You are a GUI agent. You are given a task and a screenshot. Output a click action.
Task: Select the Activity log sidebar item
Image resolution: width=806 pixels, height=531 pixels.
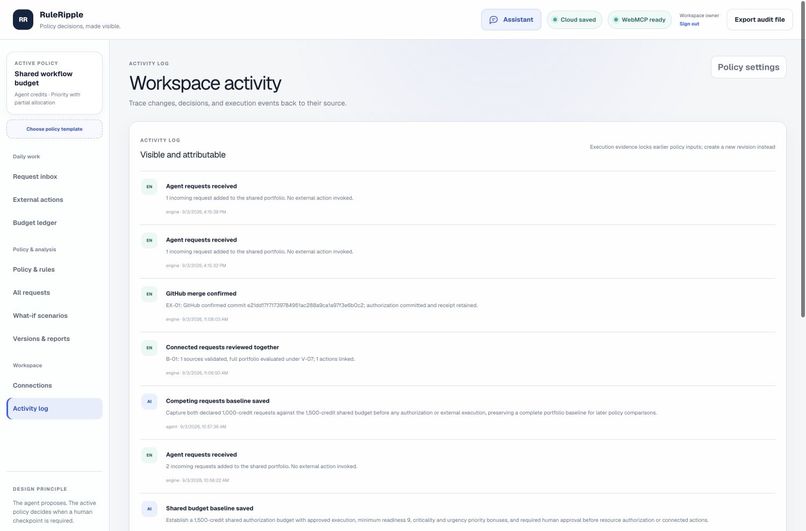point(54,409)
